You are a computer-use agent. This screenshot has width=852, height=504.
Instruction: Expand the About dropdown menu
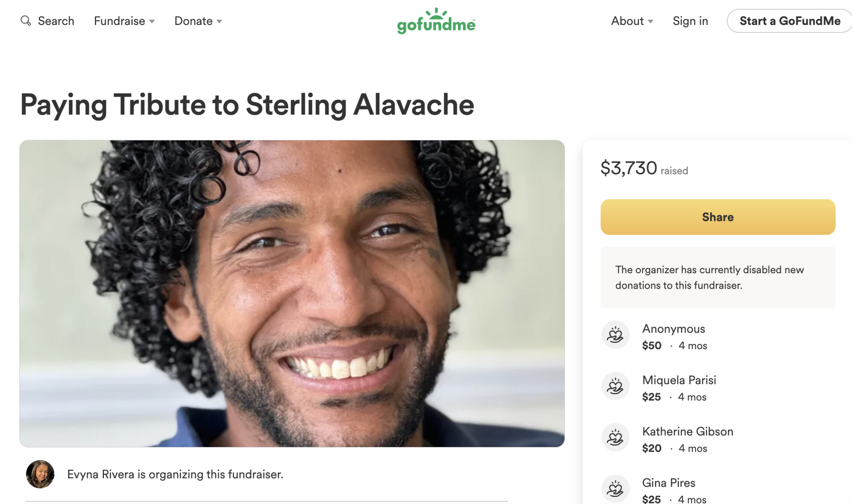(632, 21)
